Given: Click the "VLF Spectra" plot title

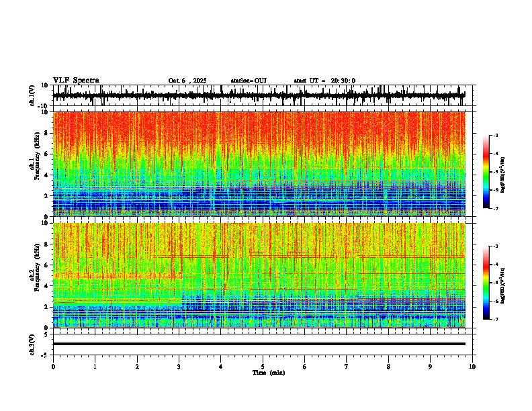Looking at the screenshot, I should 76,81.
